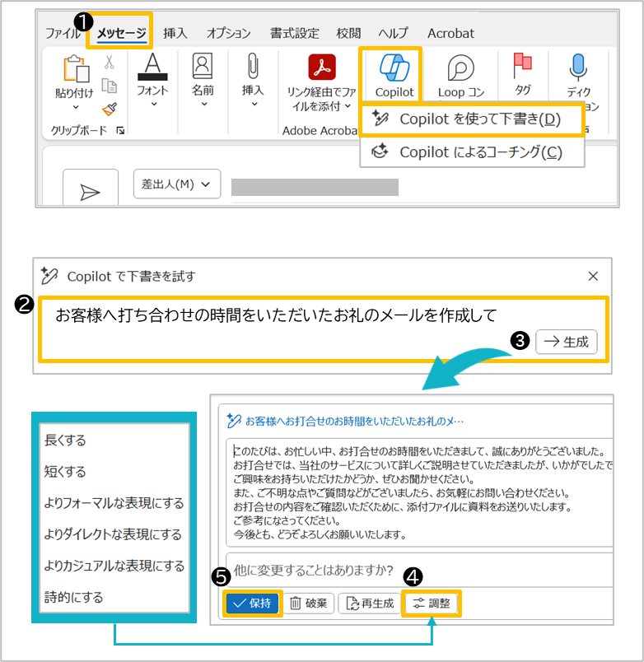Screen dimensions: 644x662
Task: Choose Copilot によるコーチング(C) menu item
Action: pos(472,152)
